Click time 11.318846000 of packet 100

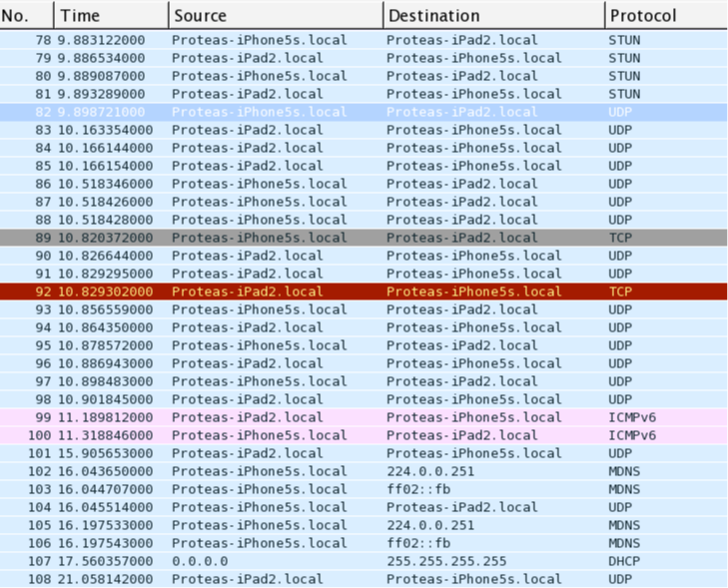tap(106, 436)
